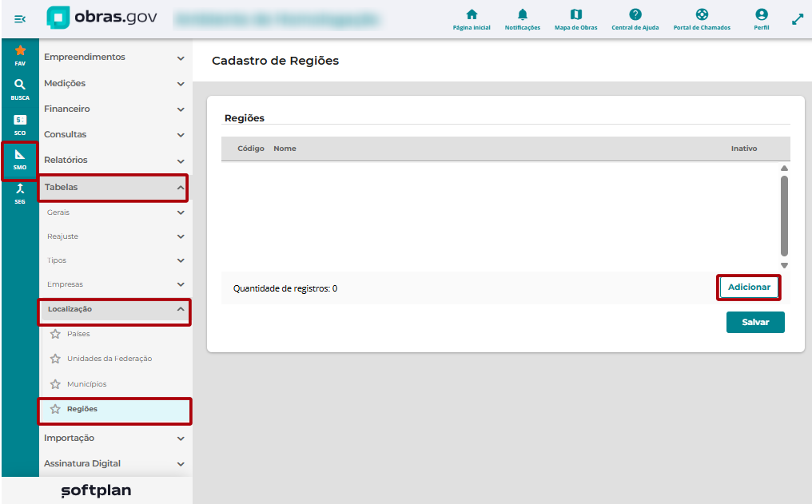The height and width of the screenshot is (504, 812).
Task: Expand the Tipos submenu
Action: click(114, 260)
